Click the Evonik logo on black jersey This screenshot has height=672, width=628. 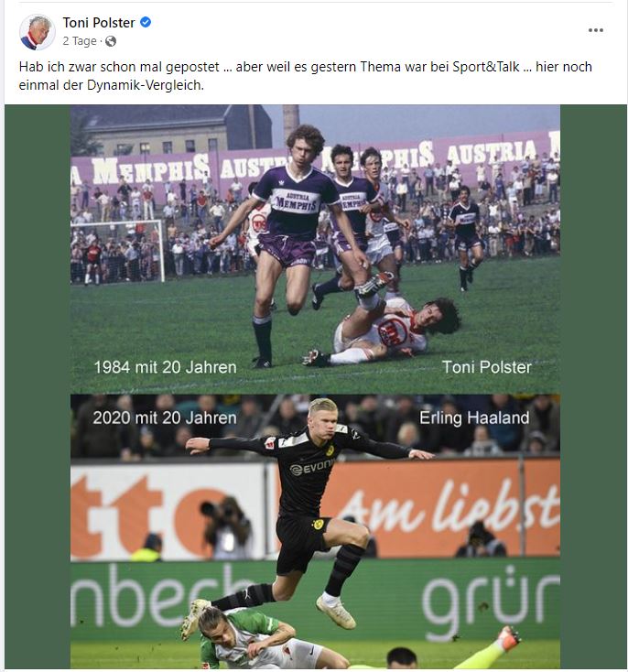pos(312,467)
